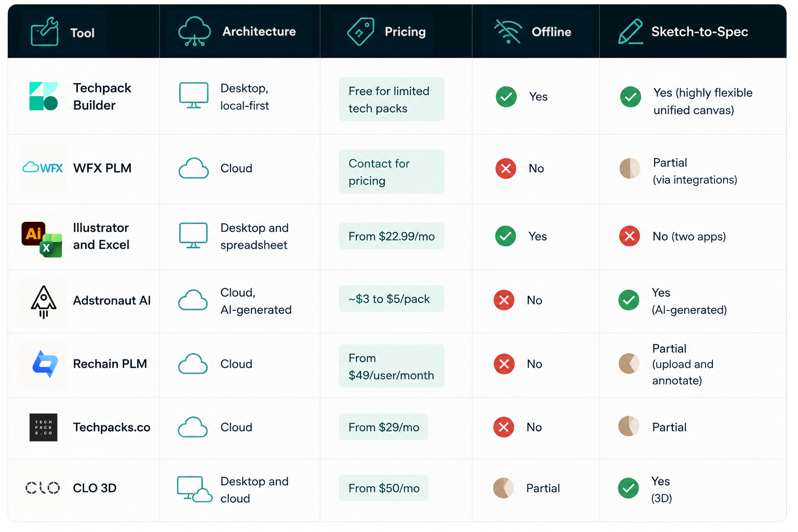The height and width of the screenshot is (532, 798).
Task: Click the 'WFX PLM' tool name
Action: pos(102,168)
